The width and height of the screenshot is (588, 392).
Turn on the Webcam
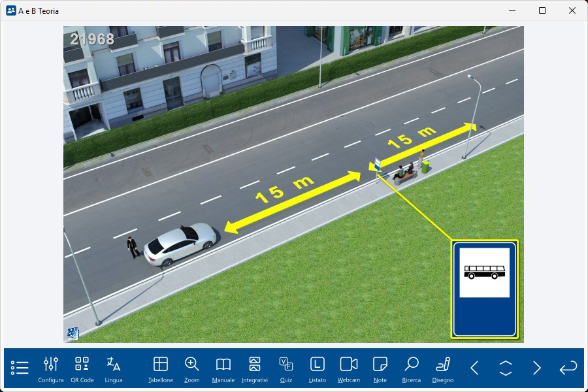tap(349, 368)
